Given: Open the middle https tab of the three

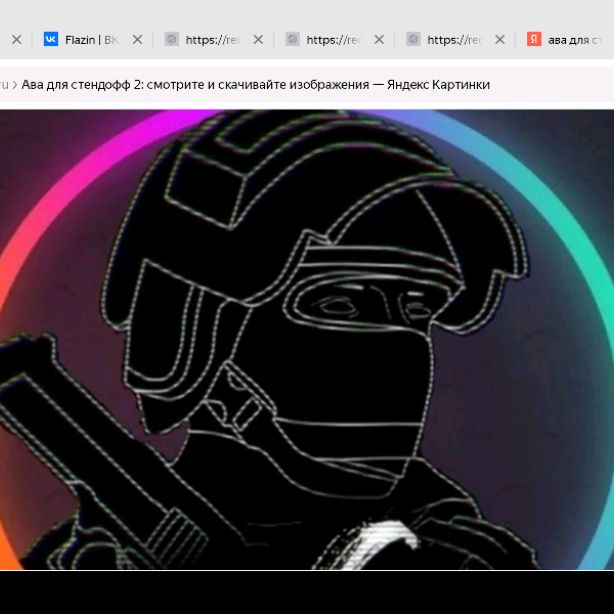Looking at the screenshot, I should coord(334,40).
